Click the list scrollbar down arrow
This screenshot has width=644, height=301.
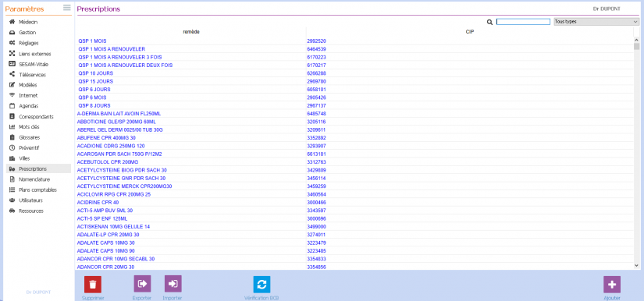(637, 266)
